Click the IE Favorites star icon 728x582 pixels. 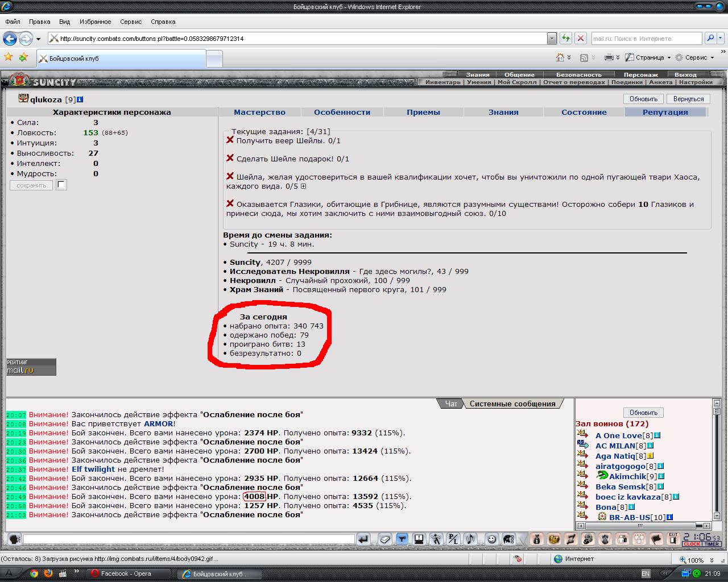click(9, 57)
